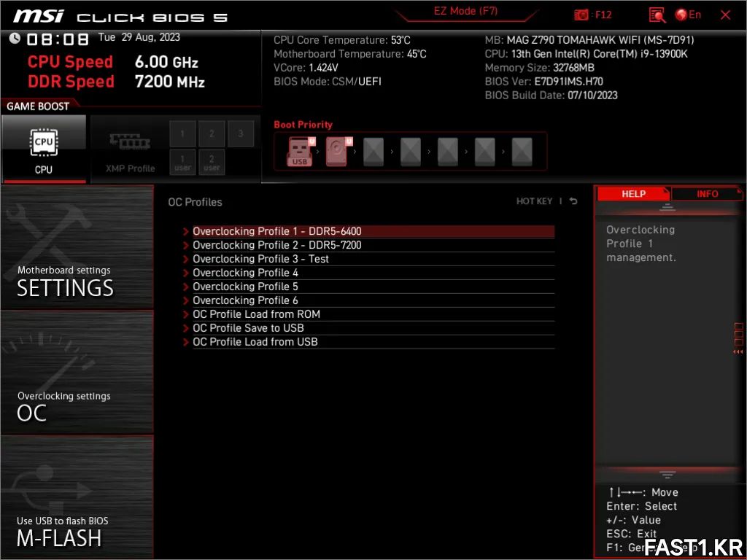747x560 pixels.
Task: Switch to the INFO tab
Action: (x=707, y=194)
